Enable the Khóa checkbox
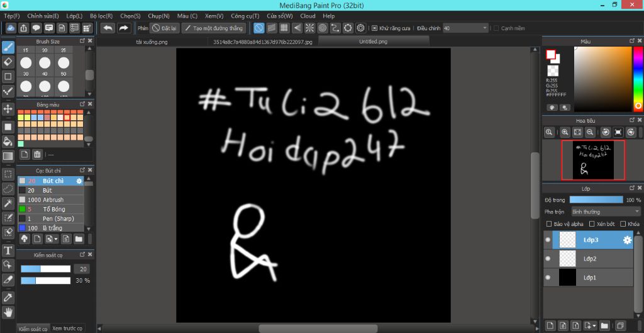 click(x=623, y=224)
